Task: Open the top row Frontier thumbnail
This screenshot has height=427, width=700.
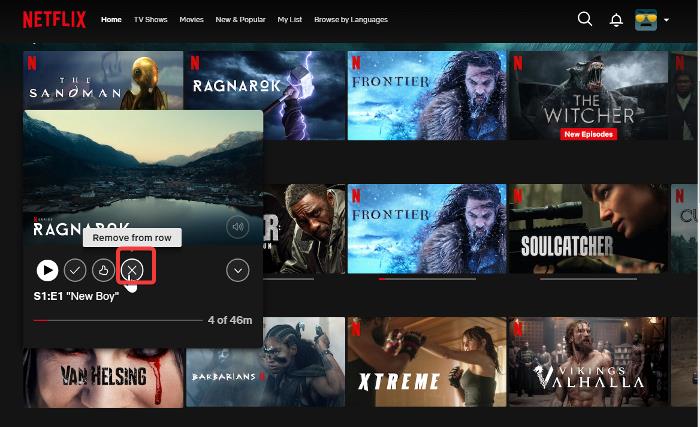Action: [427, 95]
